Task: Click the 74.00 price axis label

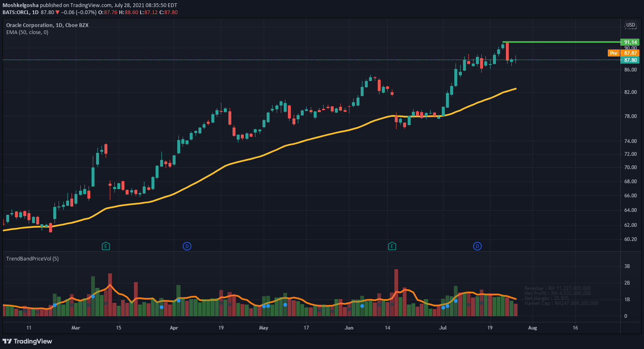Action: tap(630, 141)
